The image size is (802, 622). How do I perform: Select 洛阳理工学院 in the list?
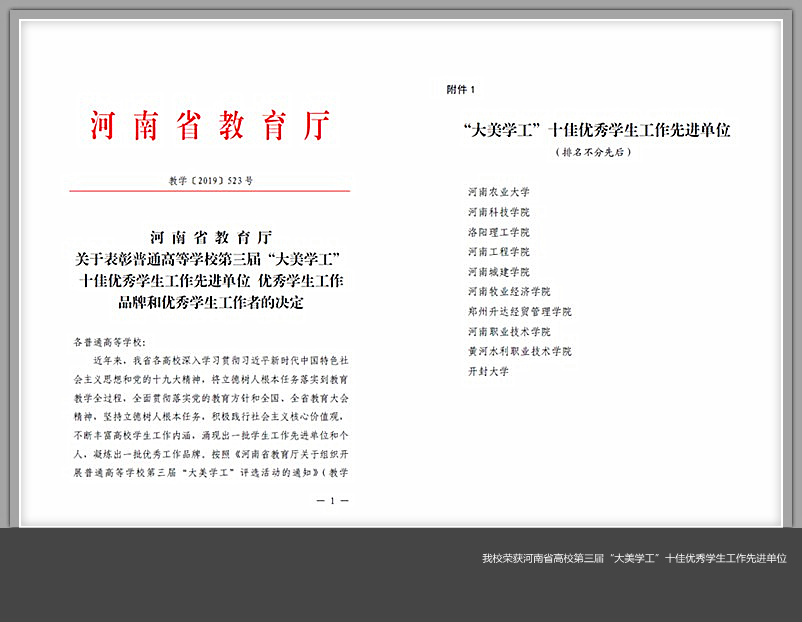[x=499, y=232]
